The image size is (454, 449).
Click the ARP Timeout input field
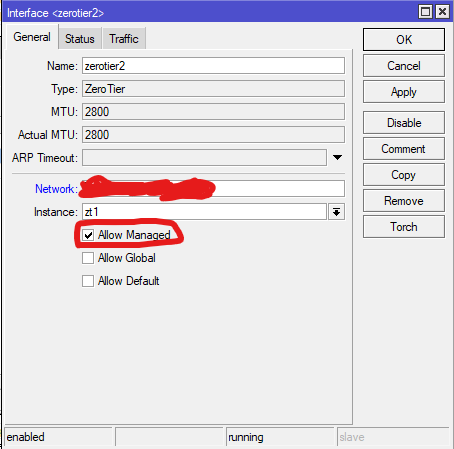point(204,157)
